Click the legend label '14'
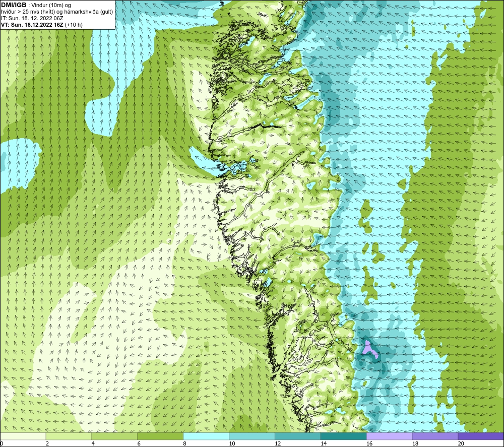Image resolution: width=504 pixels, height=447 pixels. (x=324, y=443)
